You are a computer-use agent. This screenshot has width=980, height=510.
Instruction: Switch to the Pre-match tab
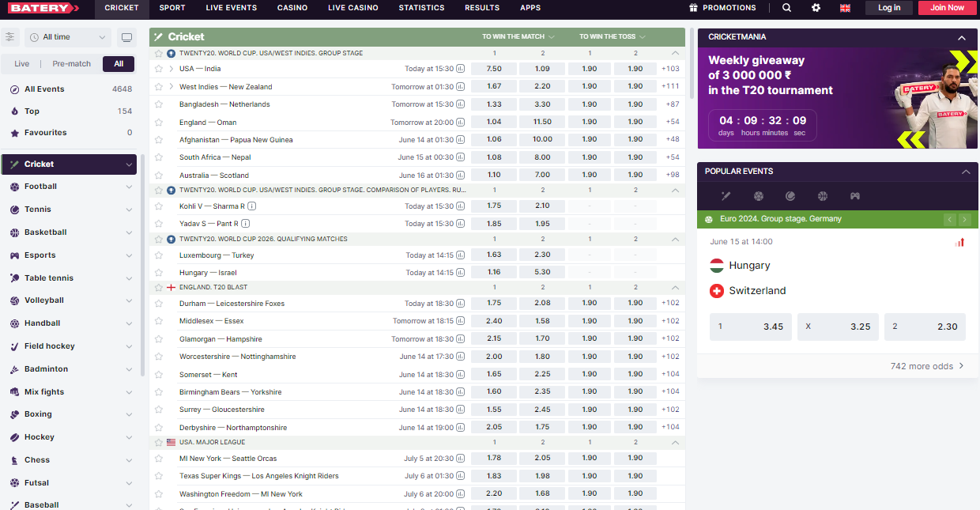72,64
